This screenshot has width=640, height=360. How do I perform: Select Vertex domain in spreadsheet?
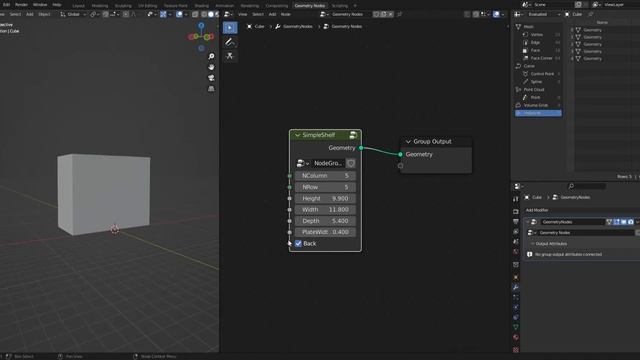click(537, 35)
